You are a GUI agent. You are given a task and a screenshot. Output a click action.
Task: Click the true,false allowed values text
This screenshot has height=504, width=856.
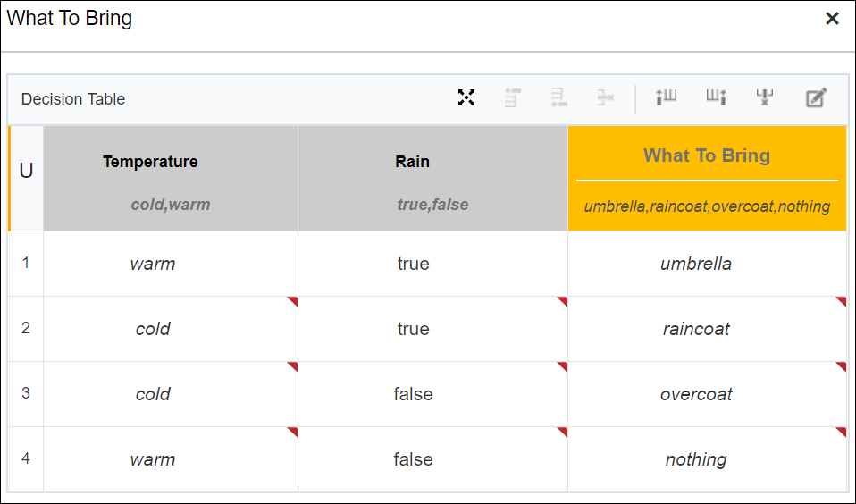432,205
